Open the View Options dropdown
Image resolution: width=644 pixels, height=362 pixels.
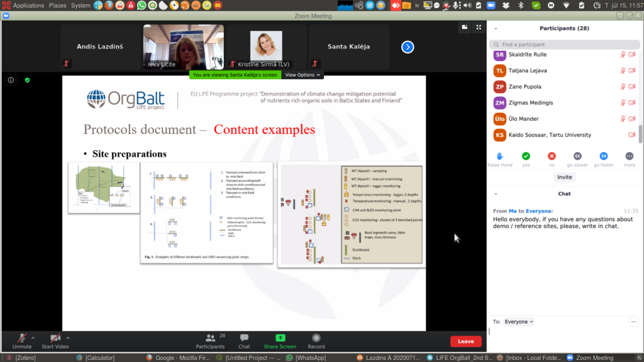pyautogui.click(x=303, y=75)
